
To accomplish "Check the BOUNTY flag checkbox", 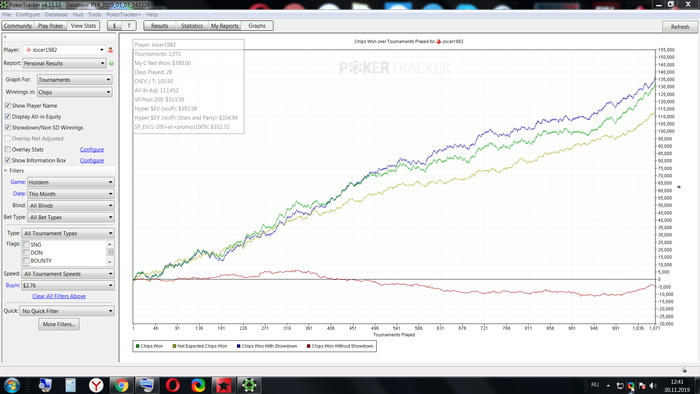I will pyautogui.click(x=26, y=261).
